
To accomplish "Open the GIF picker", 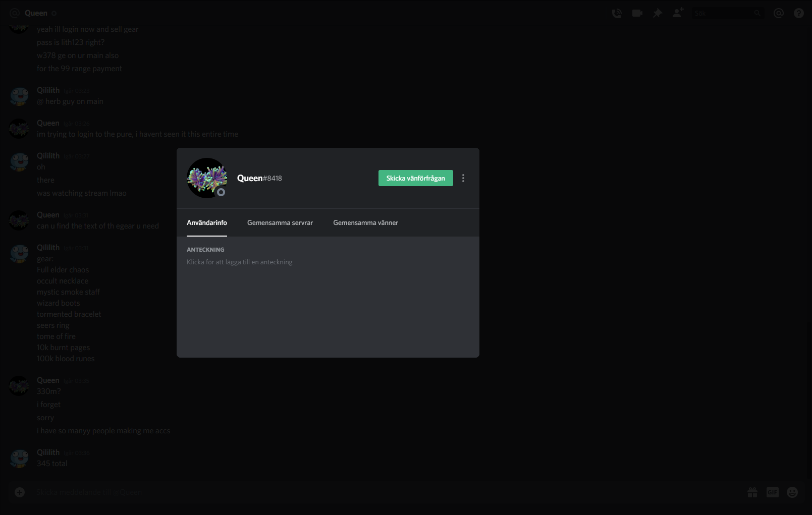I will [773, 492].
